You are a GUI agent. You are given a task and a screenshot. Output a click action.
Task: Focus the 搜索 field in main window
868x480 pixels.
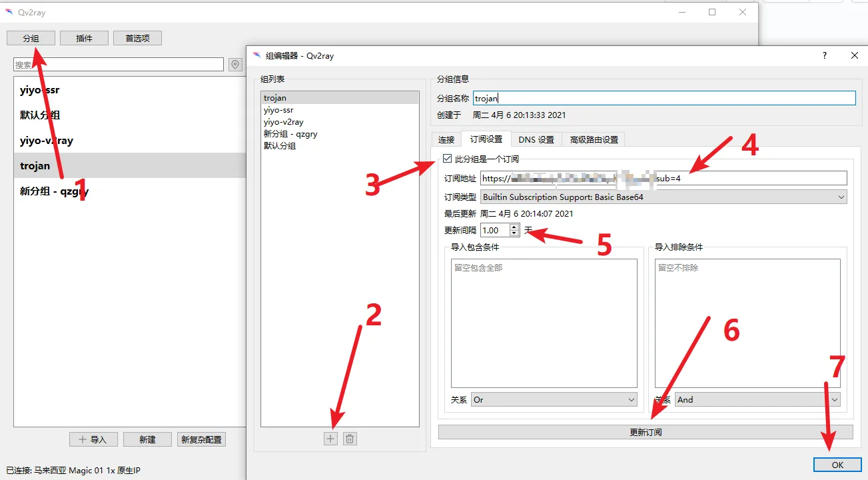[119, 65]
